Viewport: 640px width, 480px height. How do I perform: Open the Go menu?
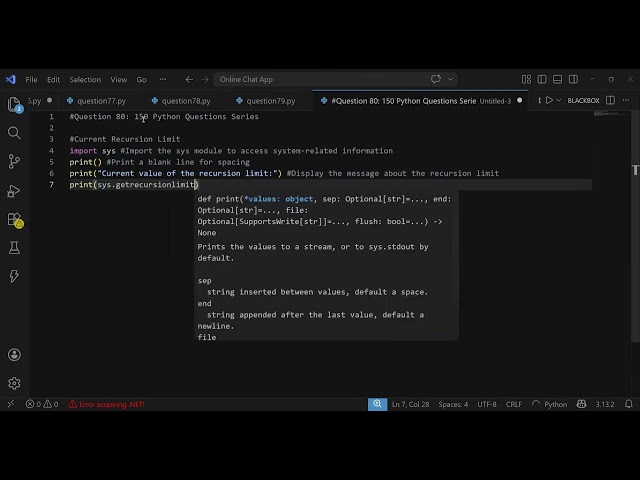tap(141, 80)
